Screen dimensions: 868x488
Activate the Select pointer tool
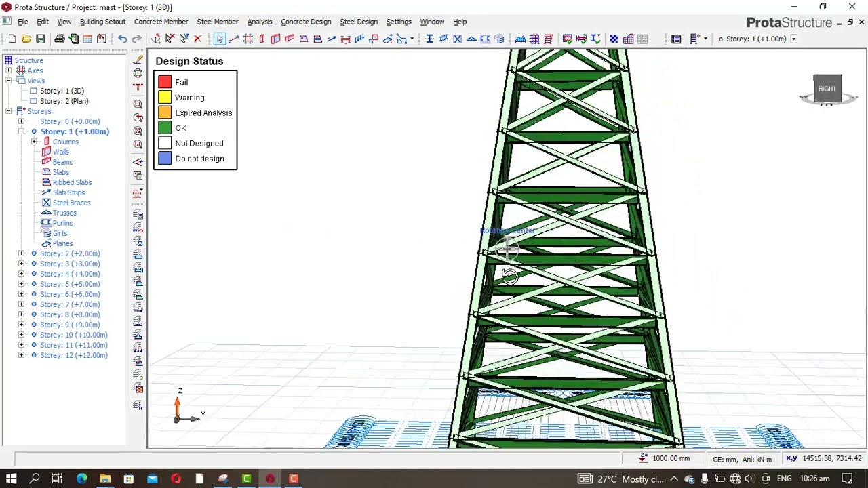220,39
